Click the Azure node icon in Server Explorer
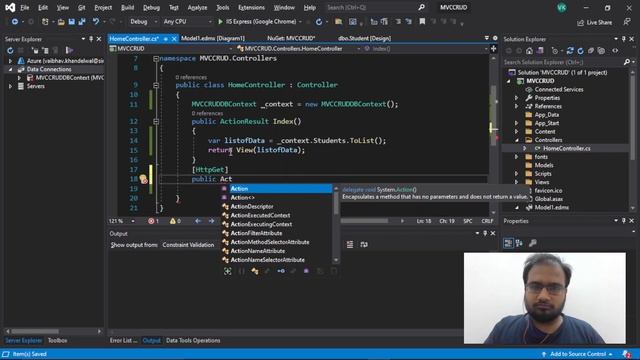This screenshot has width=640, height=360. click(21, 61)
